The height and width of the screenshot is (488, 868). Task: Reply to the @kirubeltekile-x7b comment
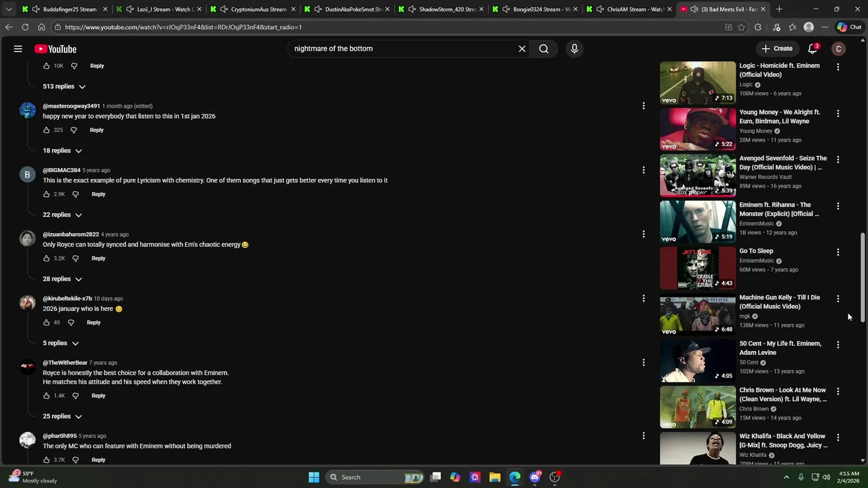pyautogui.click(x=94, y=323)
